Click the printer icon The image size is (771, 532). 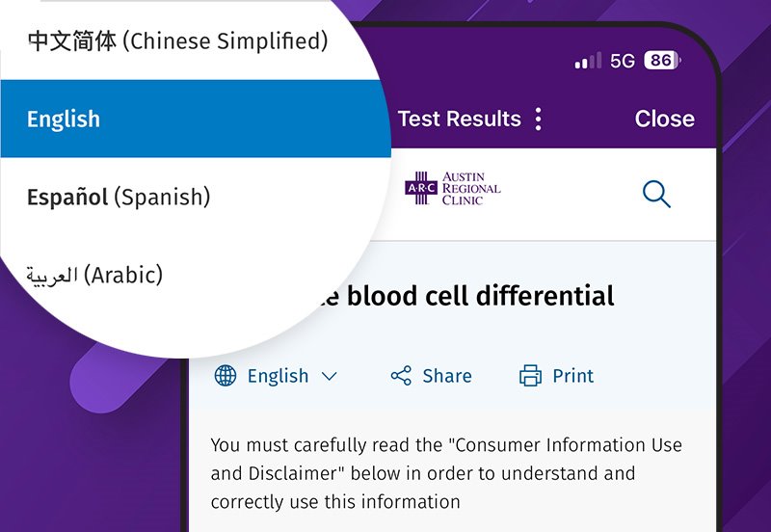point(530,376)
